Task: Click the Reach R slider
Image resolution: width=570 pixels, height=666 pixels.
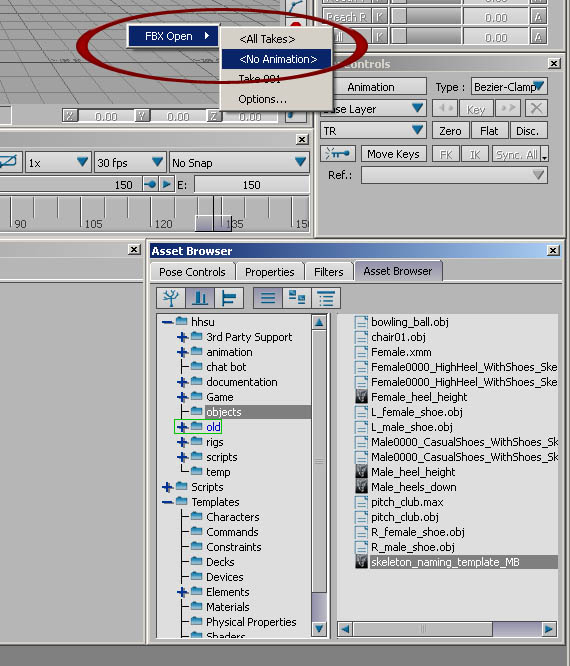Action: point(426,17)
